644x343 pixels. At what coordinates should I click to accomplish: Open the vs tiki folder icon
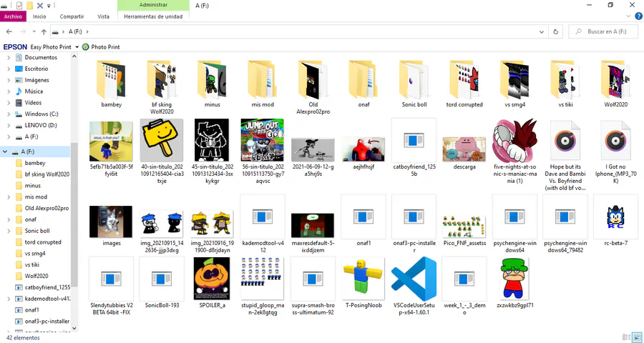click(565, 79)
